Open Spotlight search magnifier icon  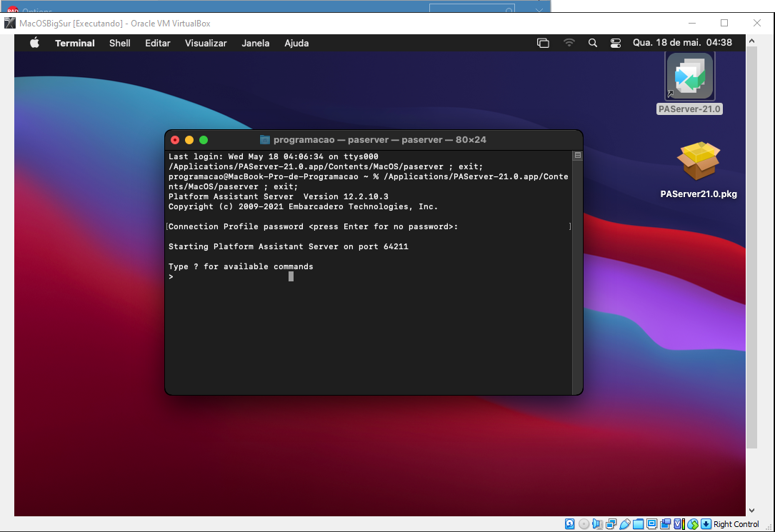(x=593, y=43)
